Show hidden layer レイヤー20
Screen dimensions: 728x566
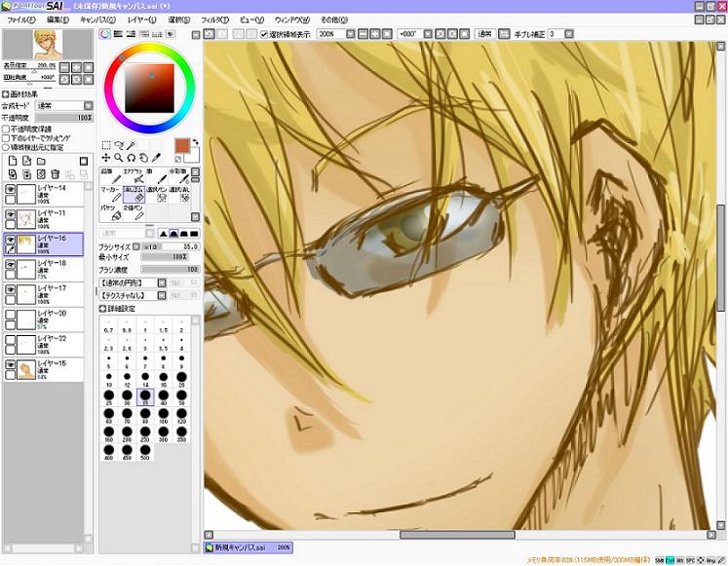tap(10, 315)
